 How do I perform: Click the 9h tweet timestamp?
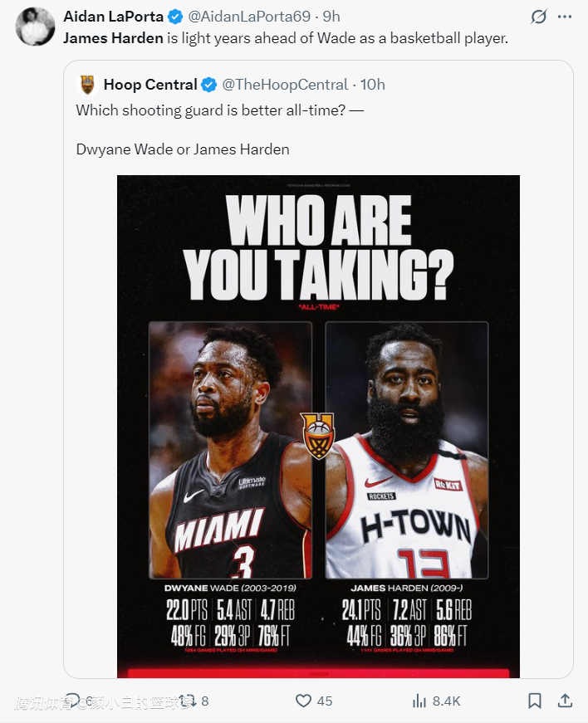(x=331, y=17)
